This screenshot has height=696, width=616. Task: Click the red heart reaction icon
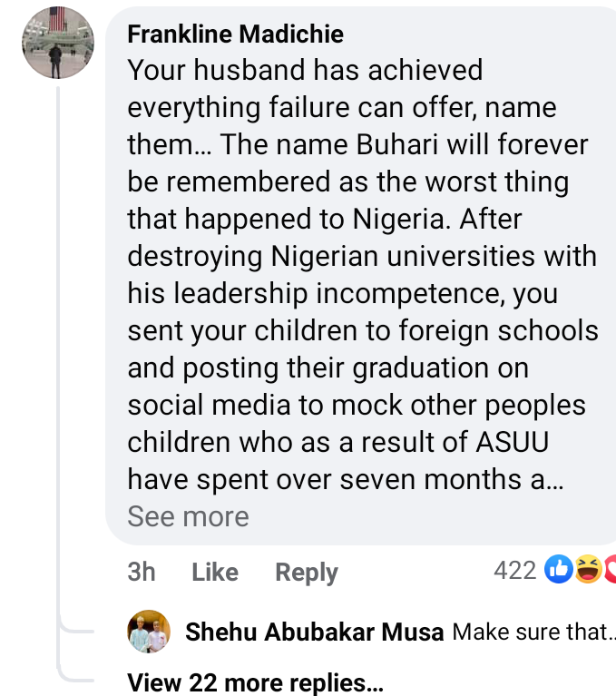click(610, 570)
